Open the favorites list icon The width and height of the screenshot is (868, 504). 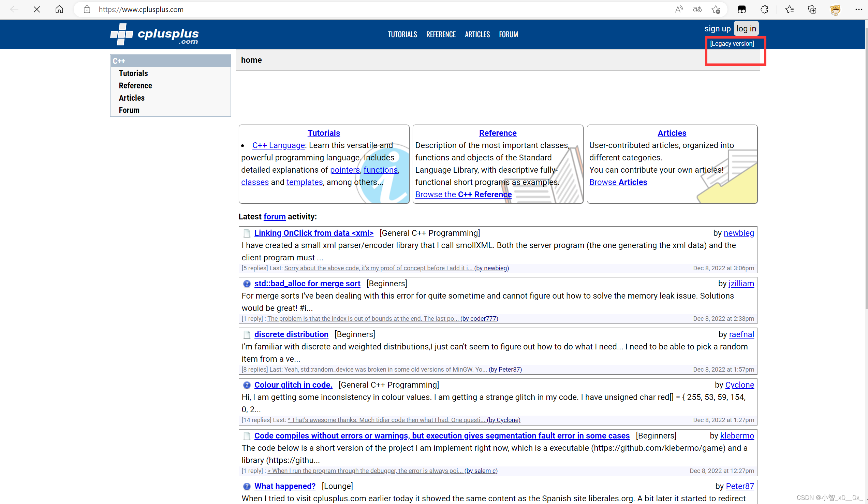(x=790, y=9)
